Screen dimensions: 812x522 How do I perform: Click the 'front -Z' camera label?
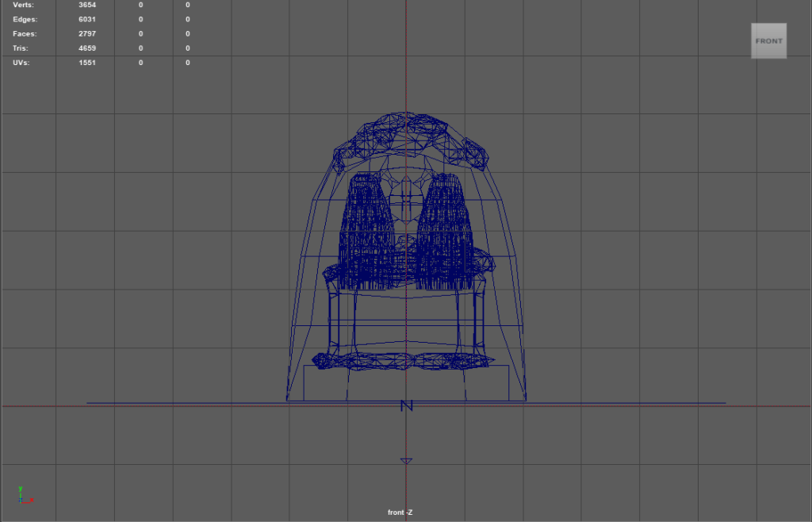pyautogui.click(x=400, y=512)
